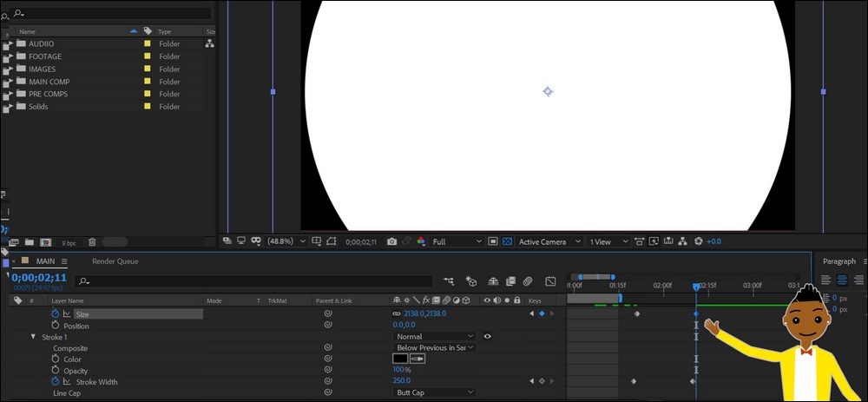Open the Fast Previews options
Screen dimensions: 868x402
(654, 241)
